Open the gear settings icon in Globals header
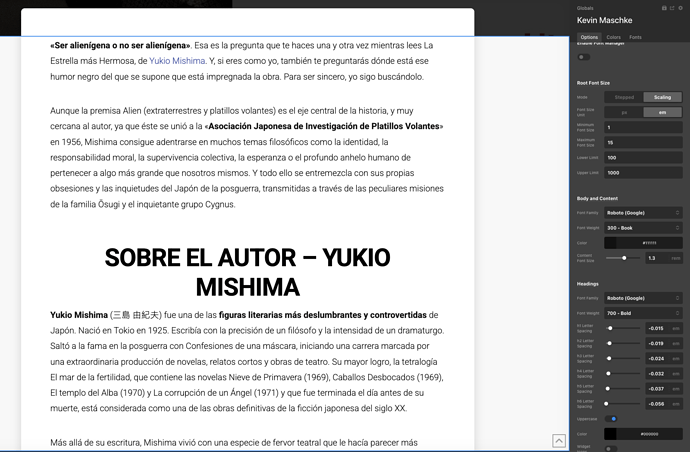The image size is (690, 452). tap(682, 7)
